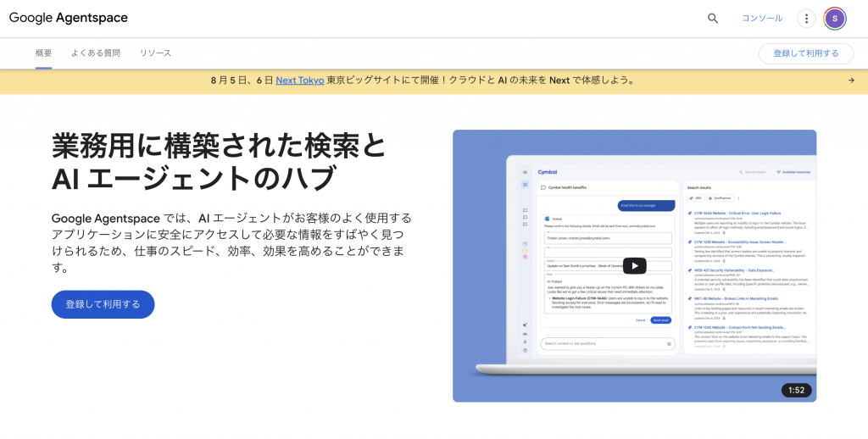868x439 pixels.
Task: Click the hamburger menu icon in video preview
Action: (525, 172)
